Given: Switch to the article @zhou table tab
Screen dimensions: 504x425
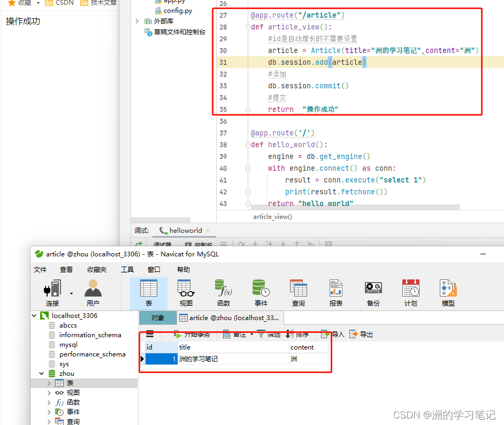Looking at the screenshot, I should [x=230, y=318].
